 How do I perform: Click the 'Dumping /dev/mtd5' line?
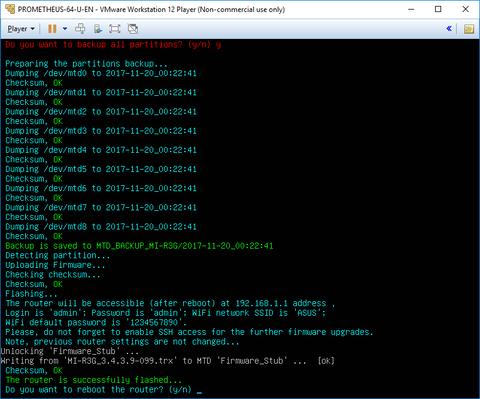[101, 169]
